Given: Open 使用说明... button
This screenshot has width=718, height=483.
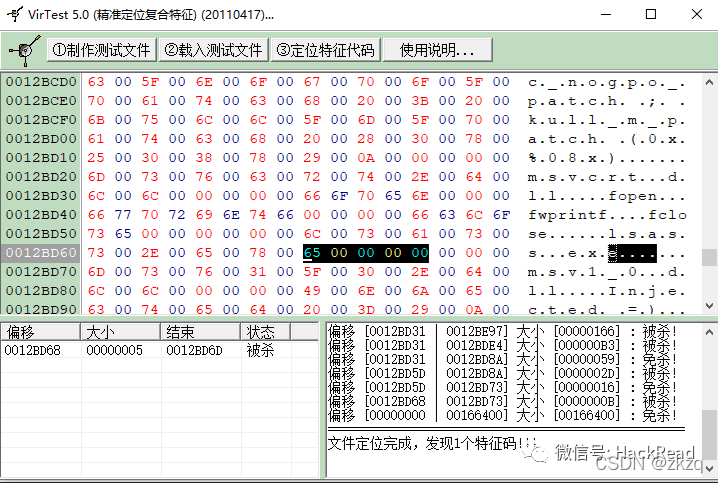Looking at the screenshot, I should [x=437, y=50].
